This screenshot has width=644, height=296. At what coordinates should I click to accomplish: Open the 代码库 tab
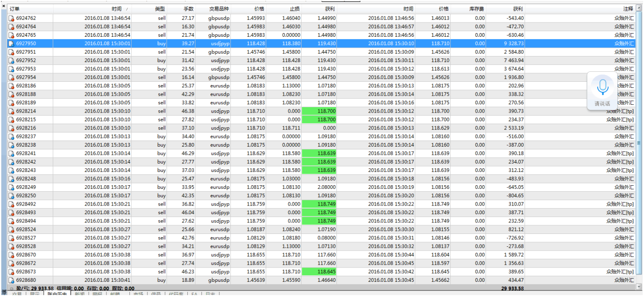(176, 293)
